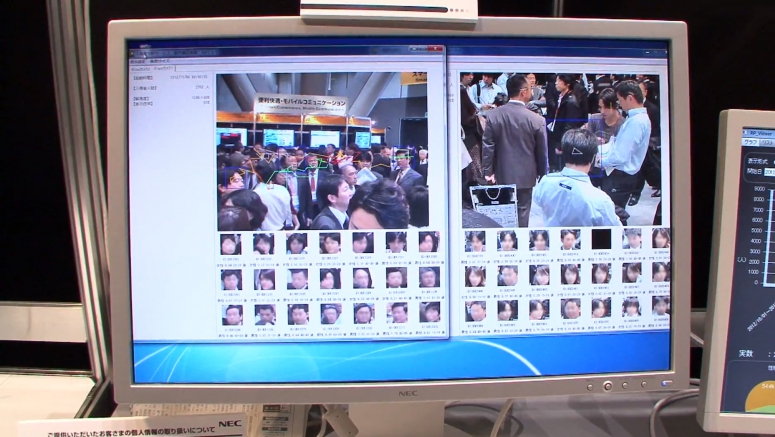Open the 画面サイズ menu in left window
Image resolution: width=775 pixels, height=437 pixels.
click(159, 61)
